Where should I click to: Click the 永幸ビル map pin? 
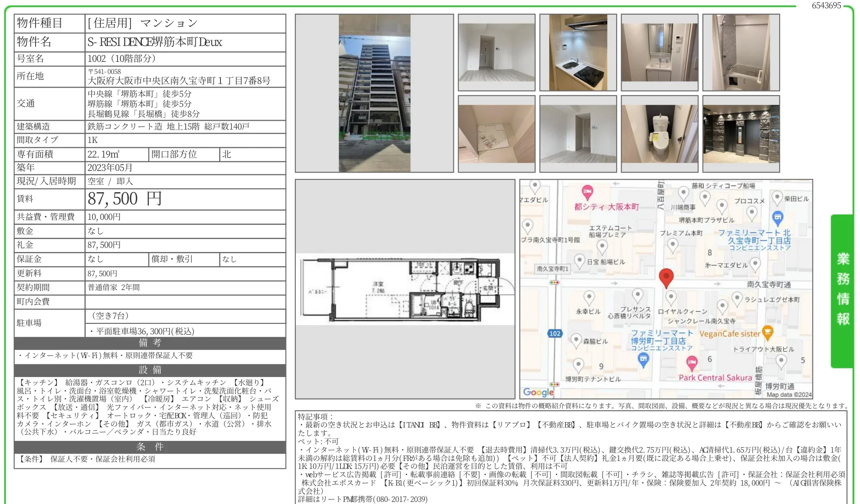588,297
